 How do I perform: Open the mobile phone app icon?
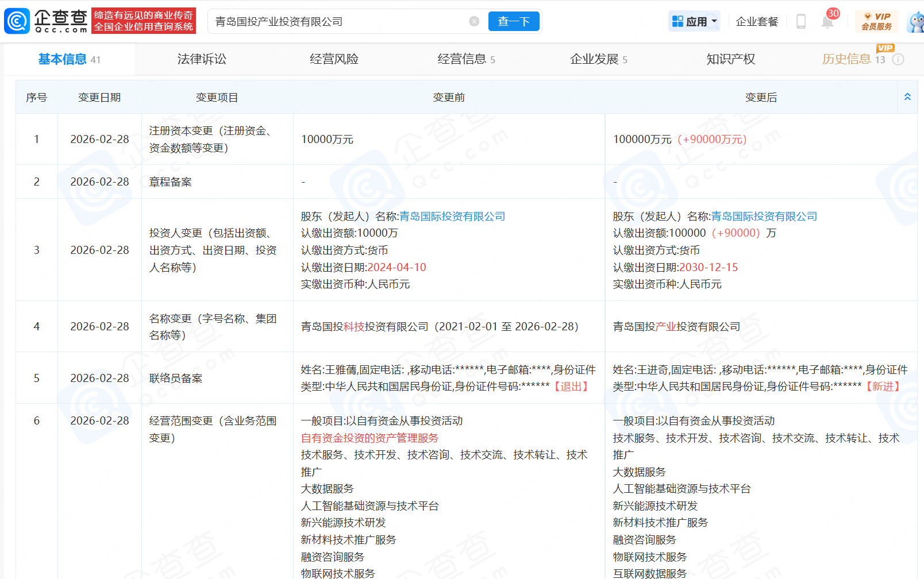(800, 22)
